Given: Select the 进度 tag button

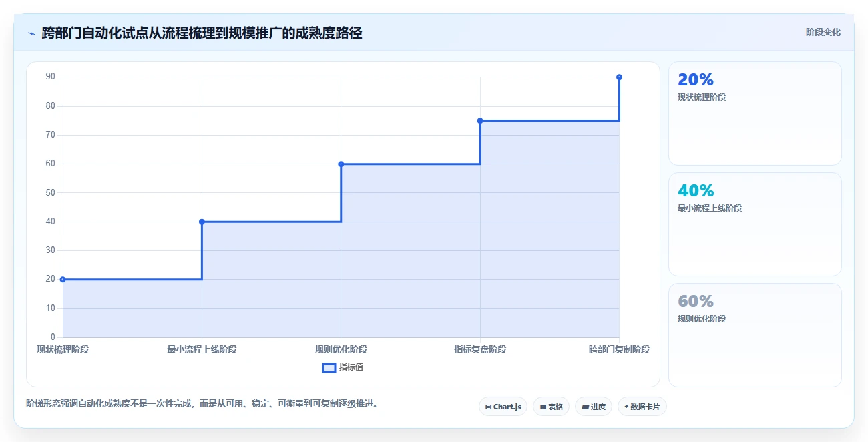Looking at the screenshot, I should (594, 407).
